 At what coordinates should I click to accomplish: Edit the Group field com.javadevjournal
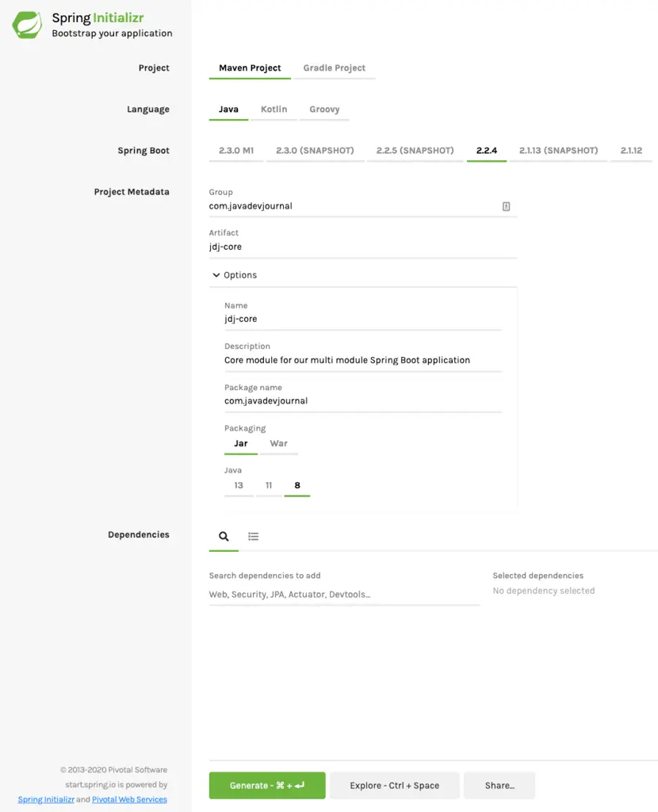(362, 206)
